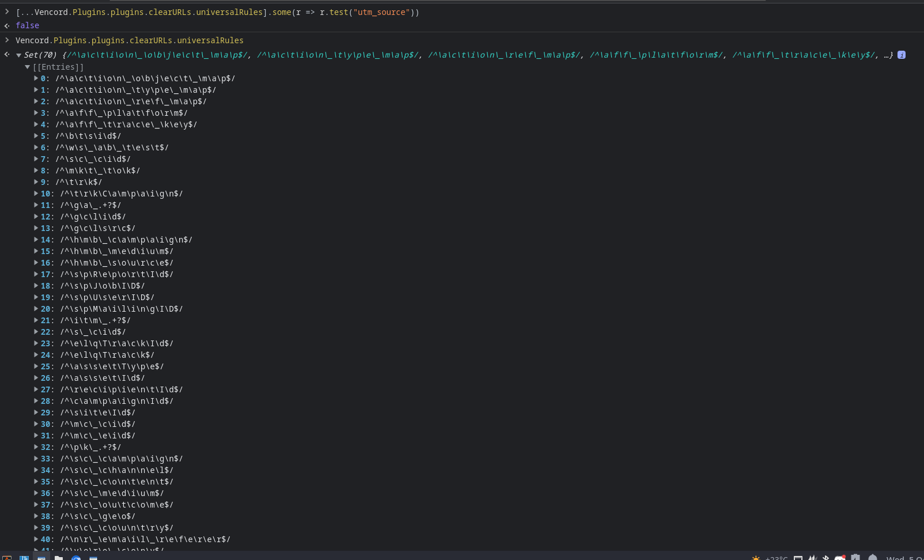Image resolution: width=924 pixels, height=560 pixels.
Task: Expand entry 21 arrow
Action: 36,320
